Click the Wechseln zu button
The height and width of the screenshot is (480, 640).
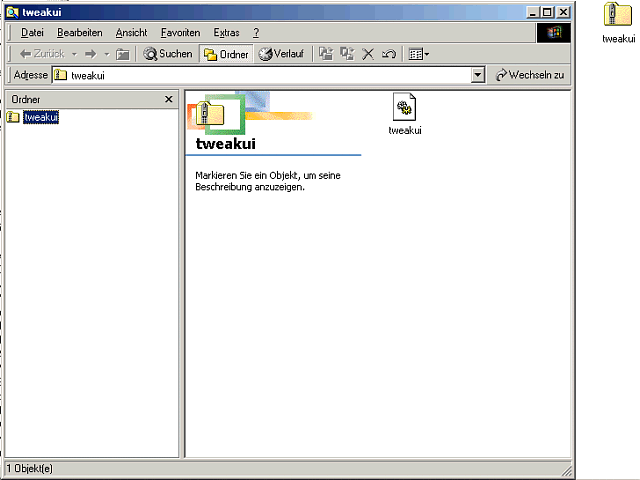[530, 75]
